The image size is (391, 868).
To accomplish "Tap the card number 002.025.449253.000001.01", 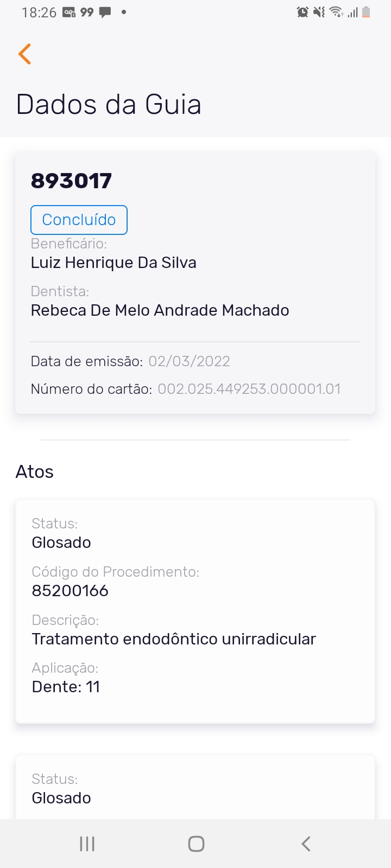I will (249, 389).
